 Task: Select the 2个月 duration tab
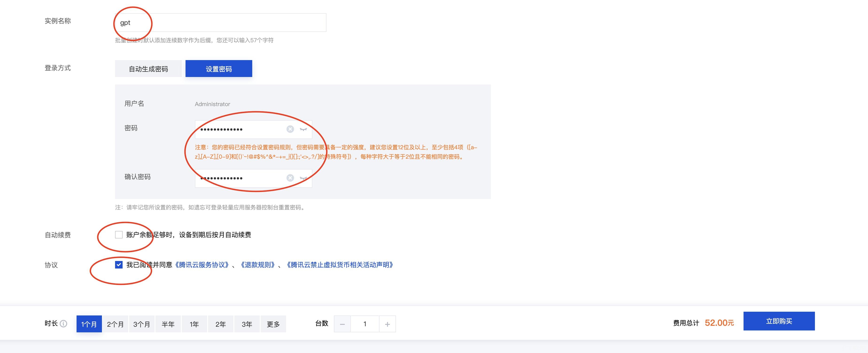tap(115, 324)
